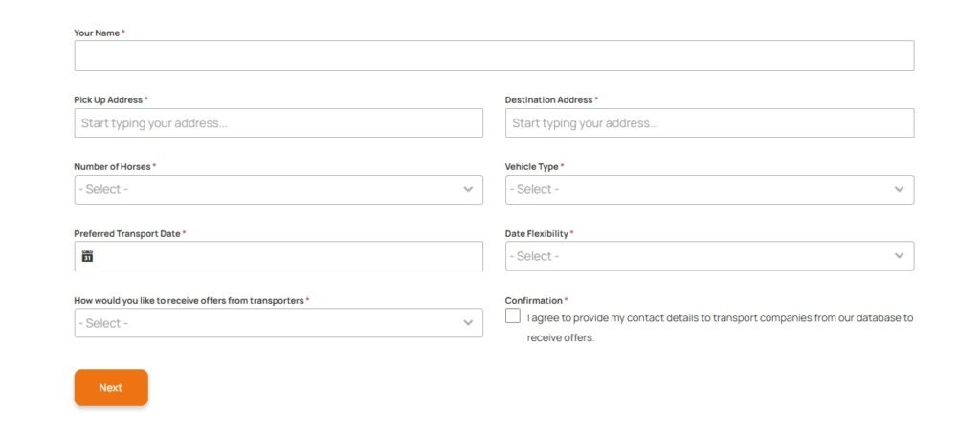Click the 'Your Name' field label
Image resolution: width=980 pixels, height=434 pixels.
coord(97,33)
